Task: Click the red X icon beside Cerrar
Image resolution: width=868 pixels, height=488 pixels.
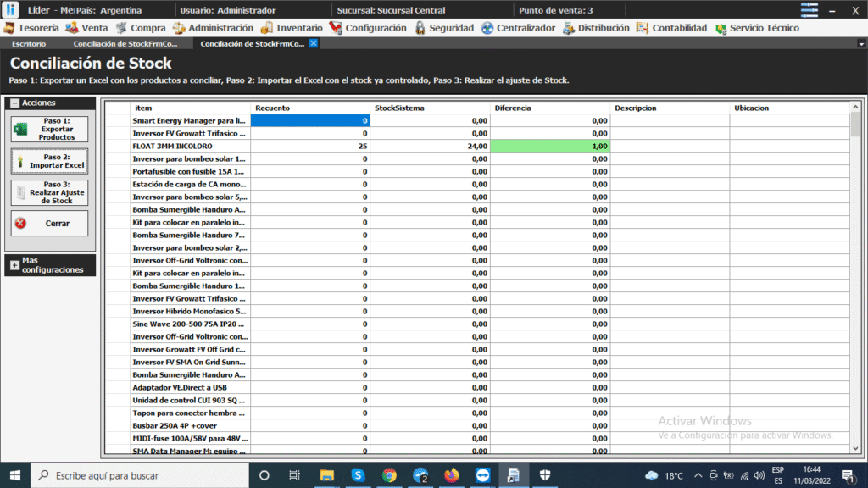Action: click(21, 224)
